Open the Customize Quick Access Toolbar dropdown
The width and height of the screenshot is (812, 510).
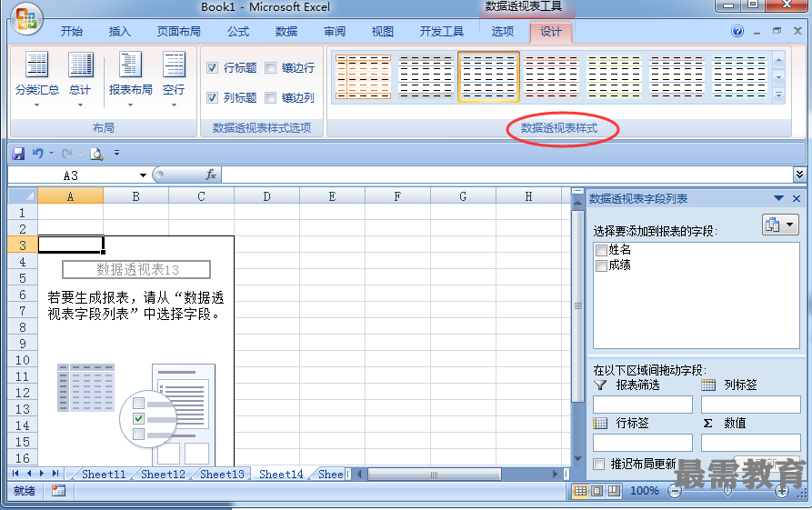click(x=117, y=153)
